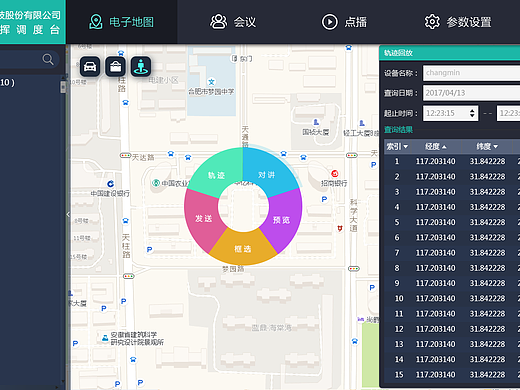This screenshot has width=520, height=390.
Task: Click the 中国建设银行 map marker
Action: point(110,184)
